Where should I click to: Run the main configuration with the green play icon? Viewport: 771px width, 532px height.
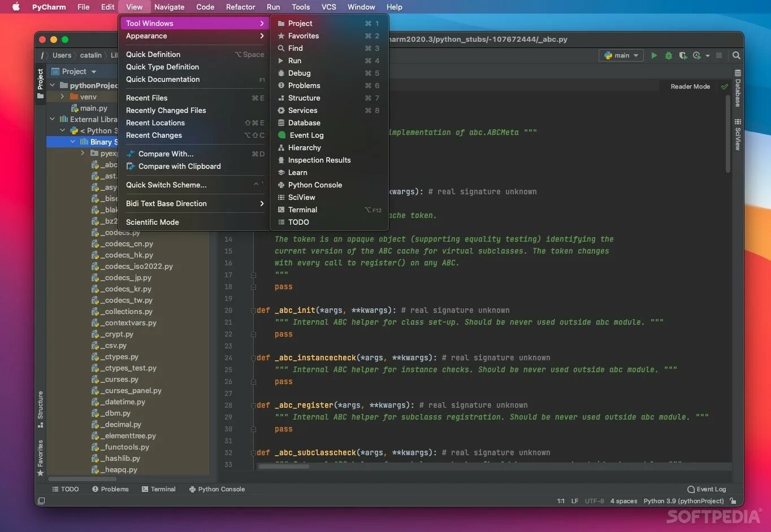pyautogui.click(x=654, y=55)
